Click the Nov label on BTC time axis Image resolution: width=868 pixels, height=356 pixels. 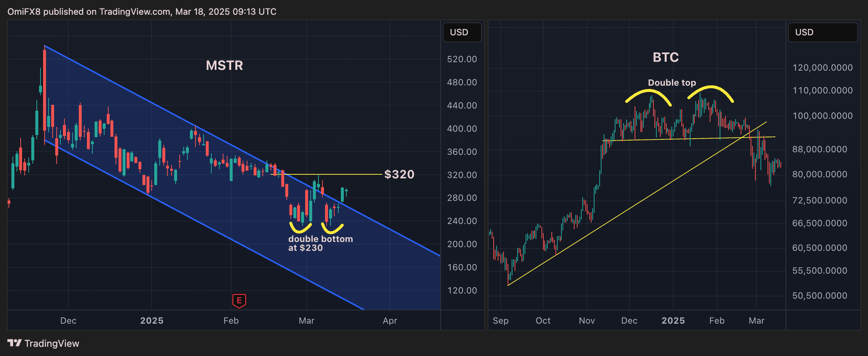tap(587, 321)
